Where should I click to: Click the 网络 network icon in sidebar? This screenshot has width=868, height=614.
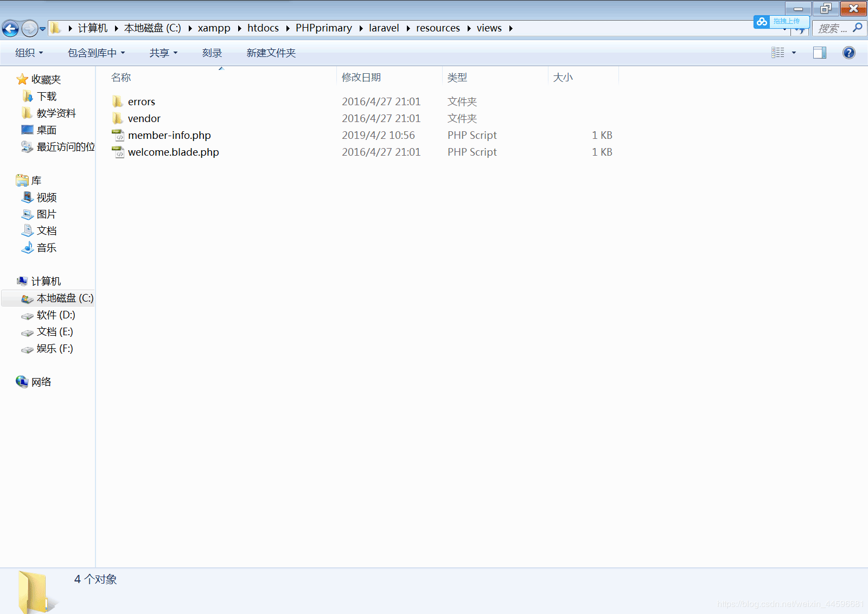point(22,382)
